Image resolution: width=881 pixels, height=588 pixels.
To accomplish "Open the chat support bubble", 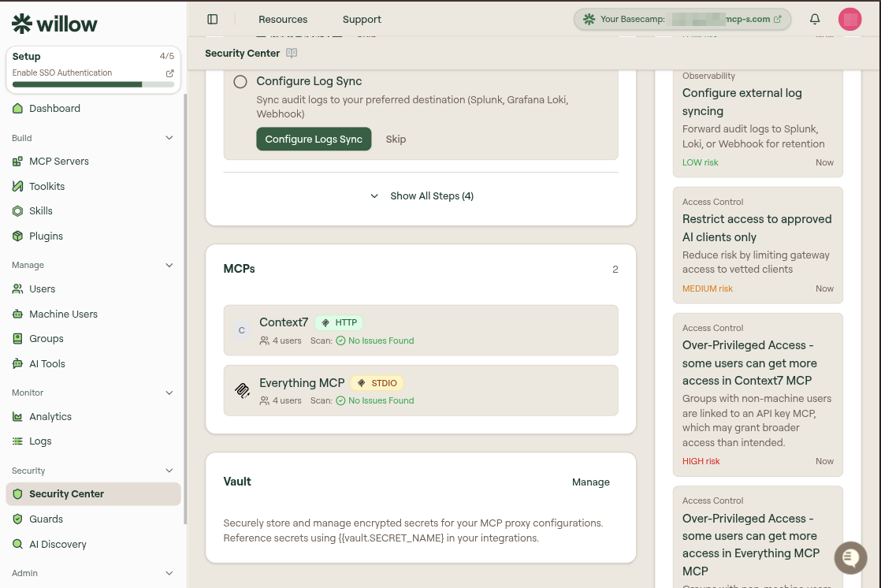I will (x=850, y=557).
